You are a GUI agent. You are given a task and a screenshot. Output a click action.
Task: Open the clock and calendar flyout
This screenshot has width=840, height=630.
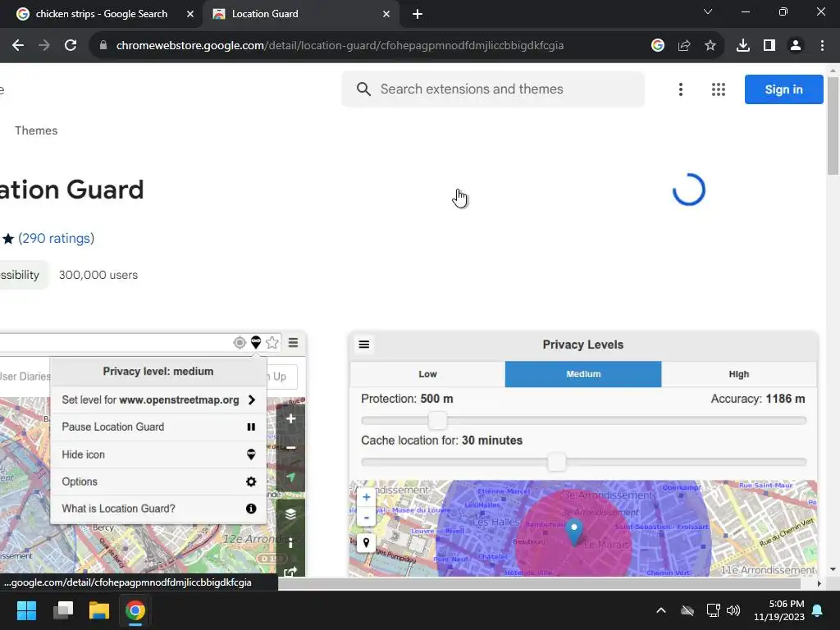coord(779,610)
